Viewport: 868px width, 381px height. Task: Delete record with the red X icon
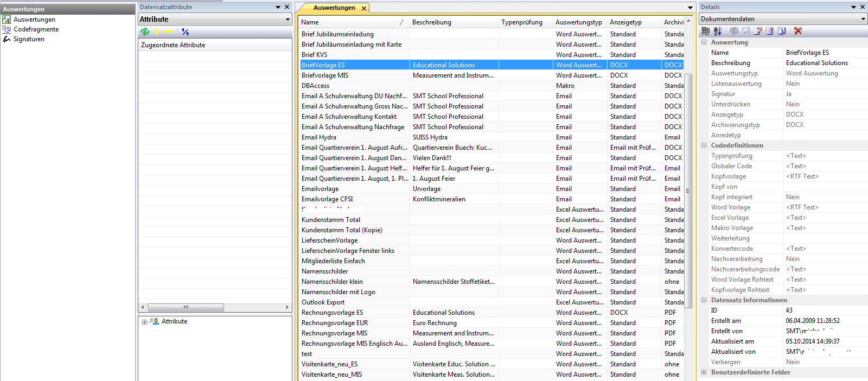tap(797, 31)
